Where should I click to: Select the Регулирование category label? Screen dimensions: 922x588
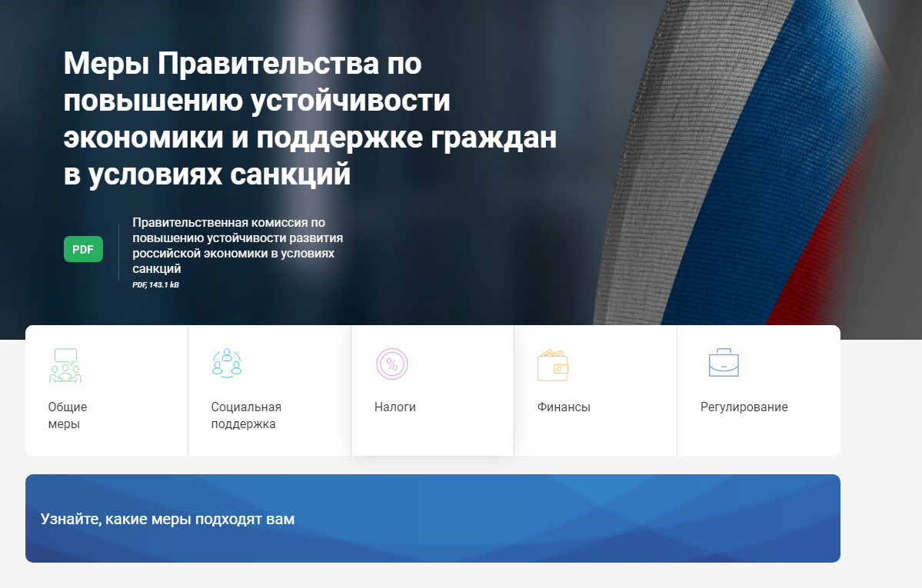point(744,407)
